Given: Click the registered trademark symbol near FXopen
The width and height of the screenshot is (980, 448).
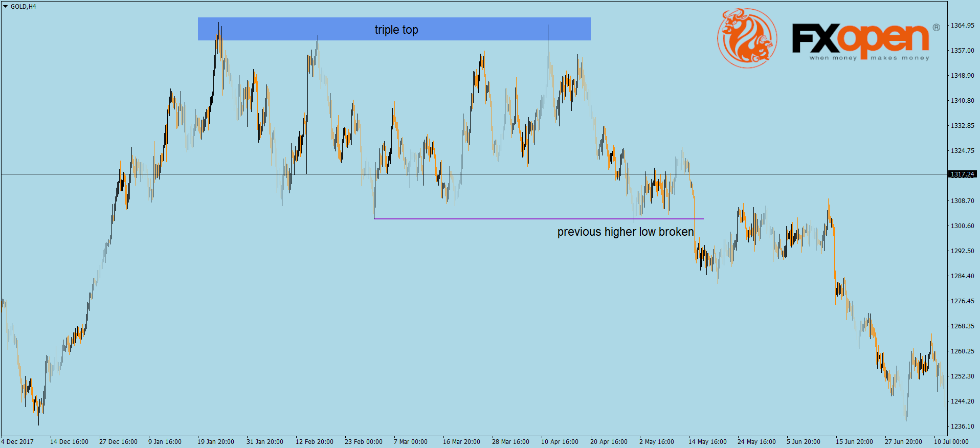Looking at the screenshot, I should coord(936,28).
